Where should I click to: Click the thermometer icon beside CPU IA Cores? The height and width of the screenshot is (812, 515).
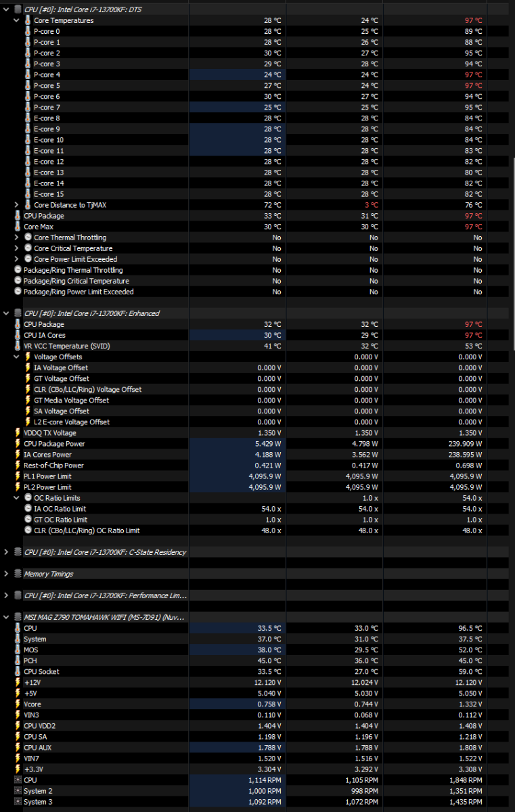pyautogui.click(x=18, y=335)
